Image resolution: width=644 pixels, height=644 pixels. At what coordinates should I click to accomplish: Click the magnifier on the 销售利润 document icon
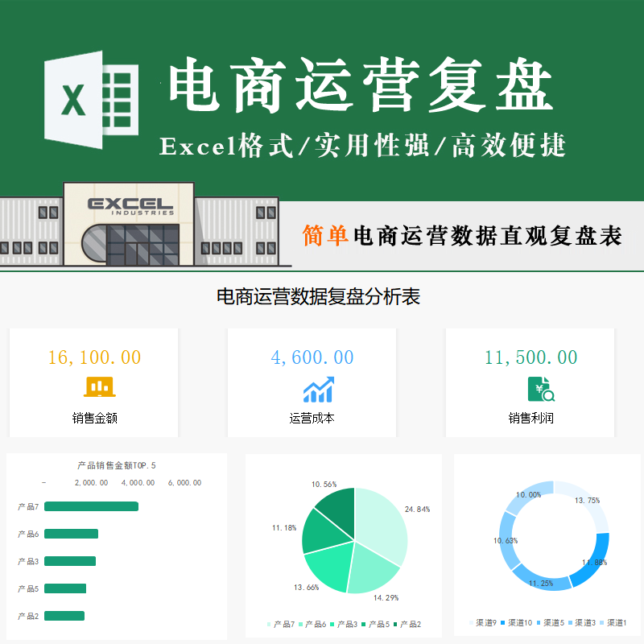coord(548,396)
